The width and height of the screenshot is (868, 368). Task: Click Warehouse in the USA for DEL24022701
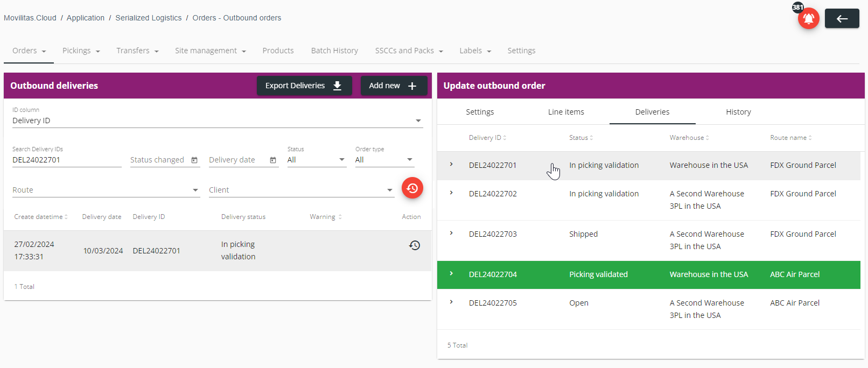coord(709,165)
